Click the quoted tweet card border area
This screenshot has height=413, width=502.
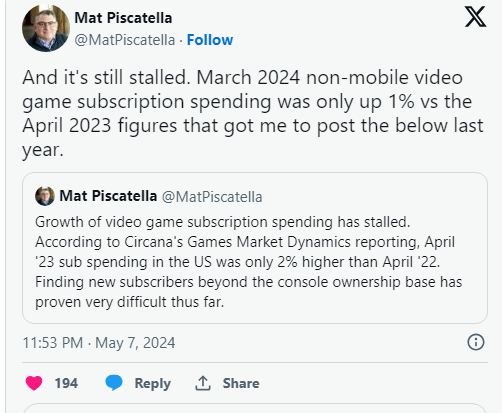tap(255, 248)
